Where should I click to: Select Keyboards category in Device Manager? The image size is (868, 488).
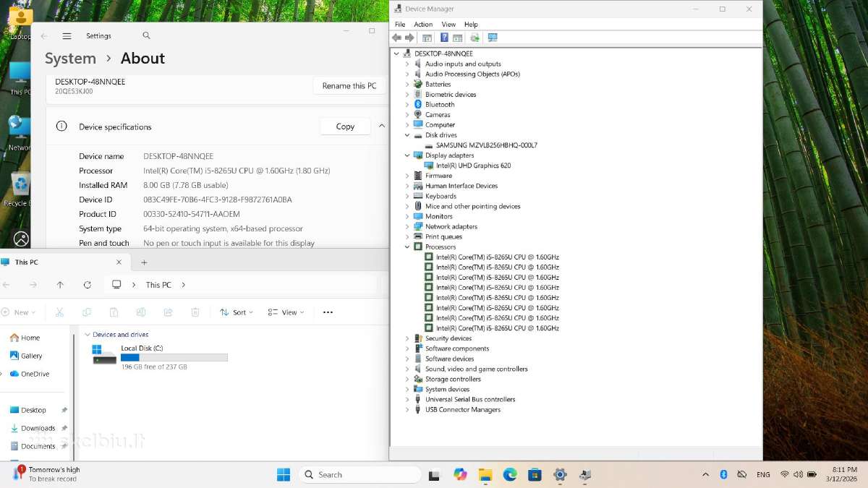441,196
